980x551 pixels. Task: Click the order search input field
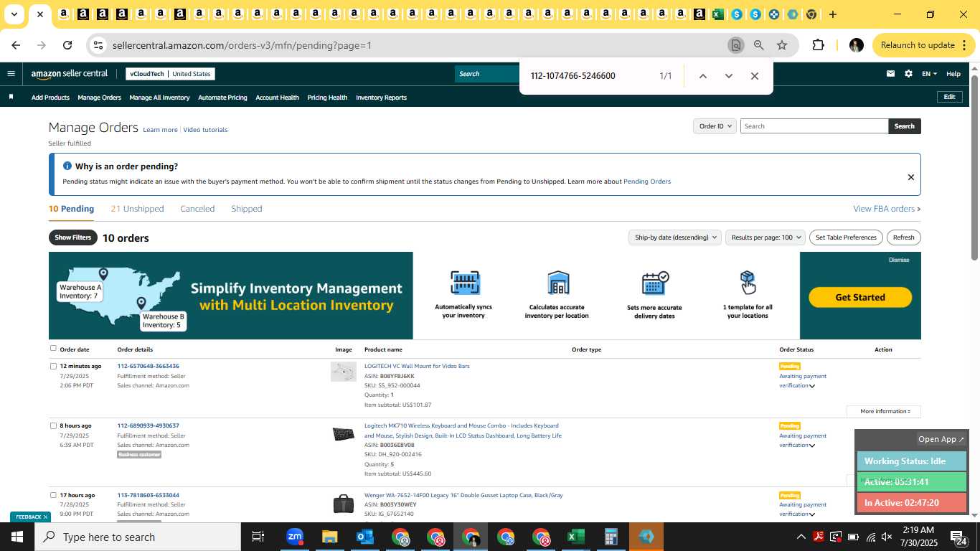pos(814,126)
